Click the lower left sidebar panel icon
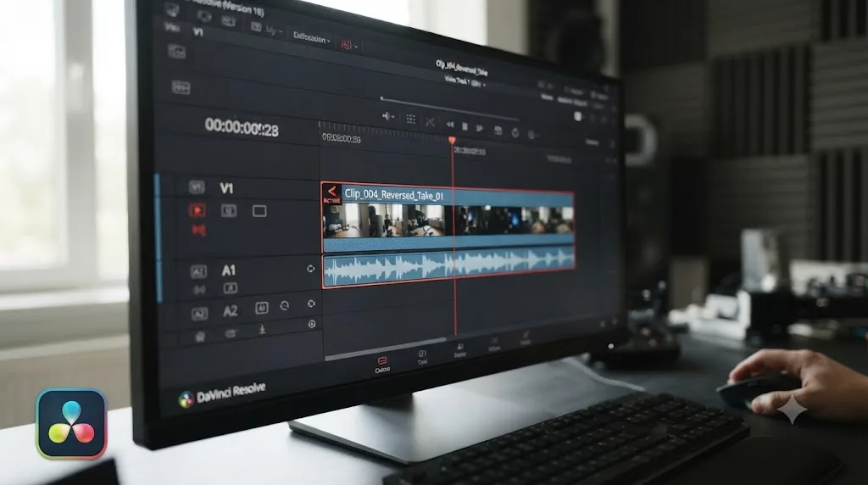Viewport: 868px width, 485px height. [x=181, y=87]
